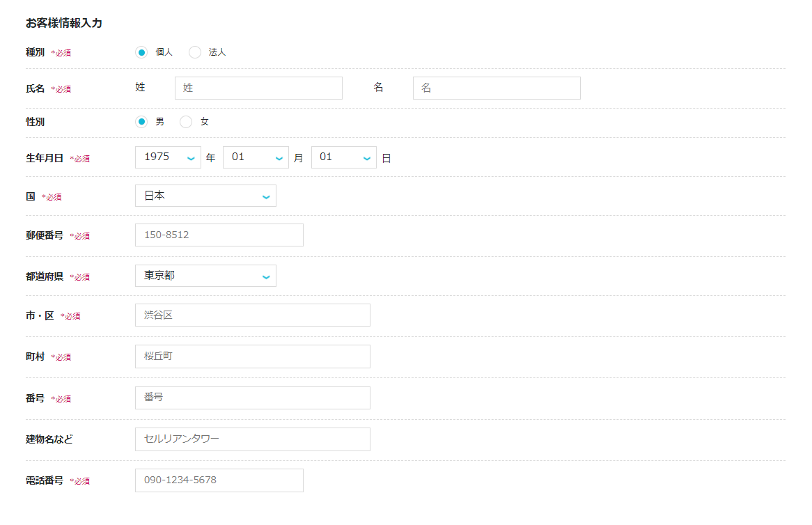The image size is (812, 525).
Task: Click the 番号 address number field
Action: coord(253,398)
